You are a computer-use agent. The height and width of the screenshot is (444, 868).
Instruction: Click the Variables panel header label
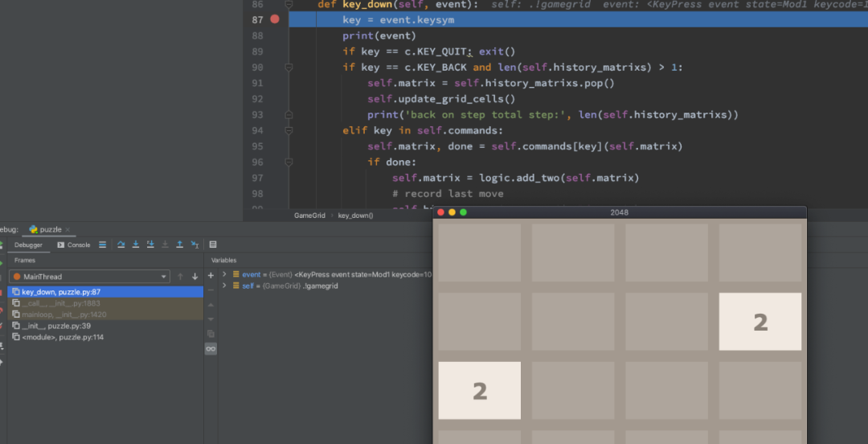pyautogui.click(x=223, y=260)
